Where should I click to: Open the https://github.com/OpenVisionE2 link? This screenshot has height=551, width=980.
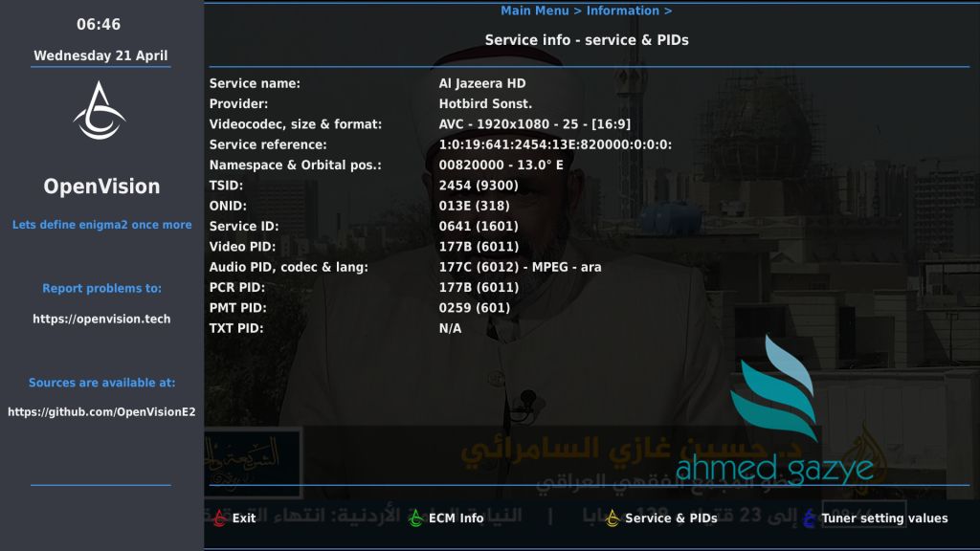pos(101,411)
